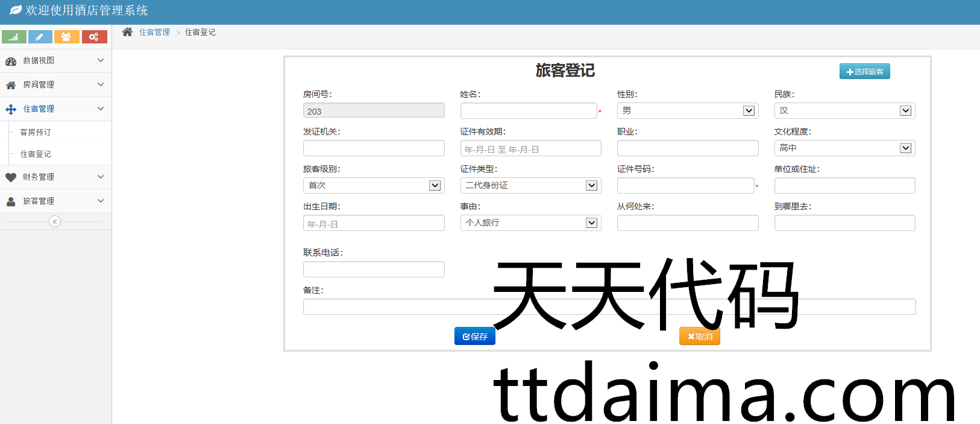Click the blue pencil shortcut icon
This screenshot has width=980, height=424.
tap(40, 37)
